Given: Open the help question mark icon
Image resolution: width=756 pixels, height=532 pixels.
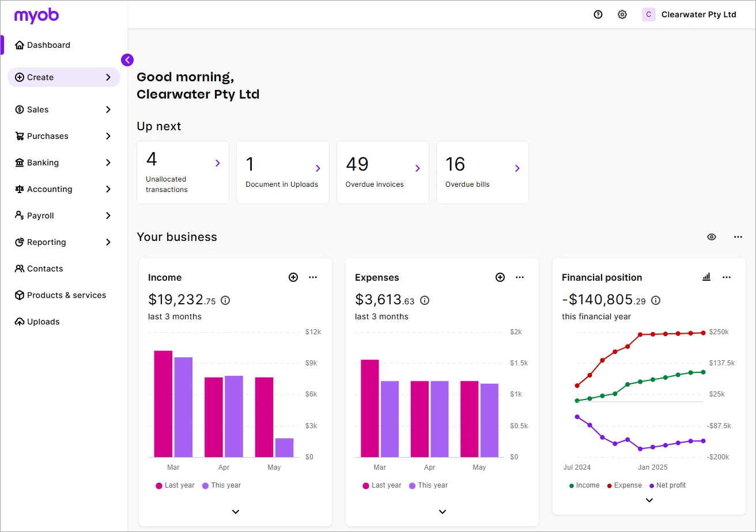Looking at the screenshot, I should click(598, 14).
